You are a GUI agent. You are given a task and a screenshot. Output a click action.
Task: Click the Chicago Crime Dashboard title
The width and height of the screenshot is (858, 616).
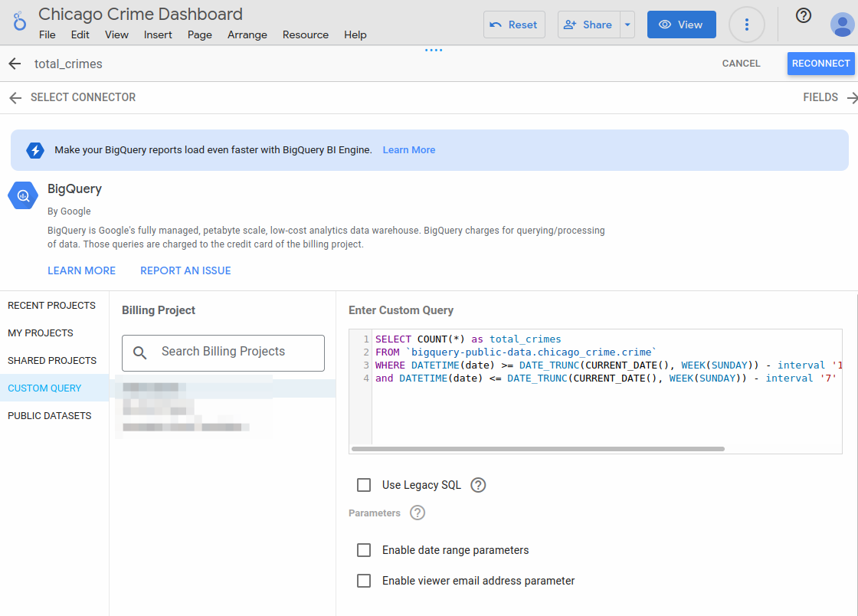click(x=140, y=15)
